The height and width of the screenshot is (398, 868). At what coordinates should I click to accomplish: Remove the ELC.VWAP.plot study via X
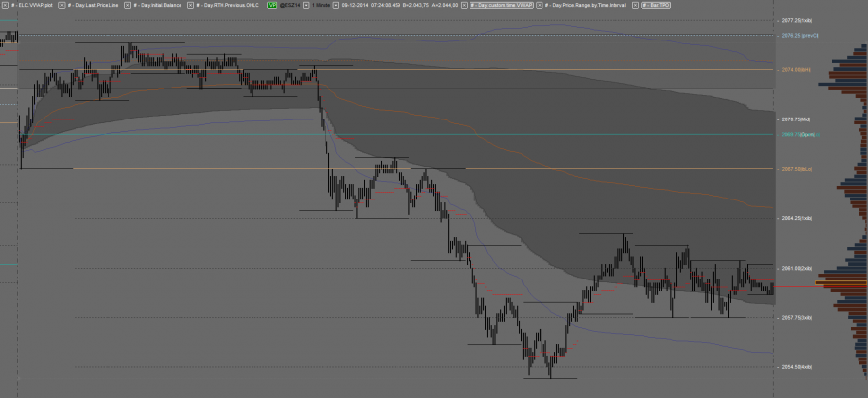coord(5,5)
